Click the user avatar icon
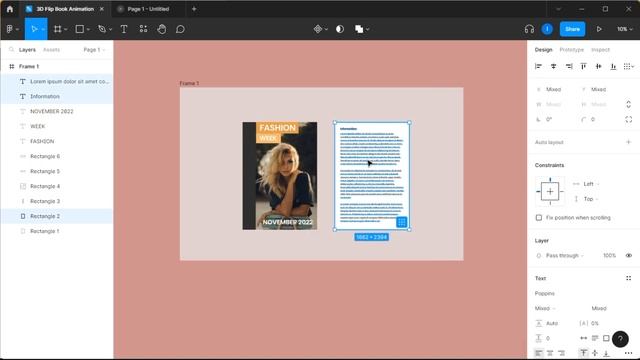Viewport: 640px width, 360px height. pyautogui.click(x=547, y=29)
